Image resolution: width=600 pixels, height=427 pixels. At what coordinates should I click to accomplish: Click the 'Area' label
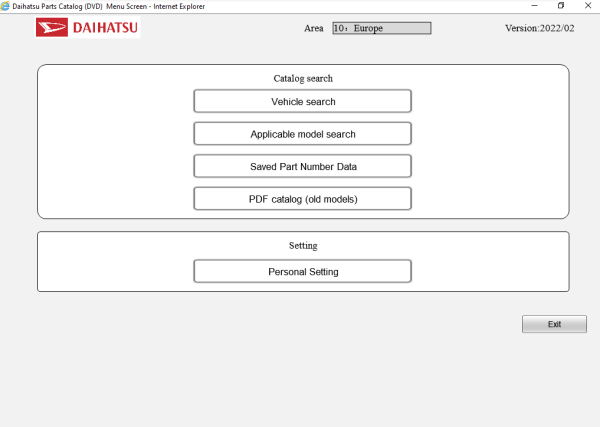point(314,28)
